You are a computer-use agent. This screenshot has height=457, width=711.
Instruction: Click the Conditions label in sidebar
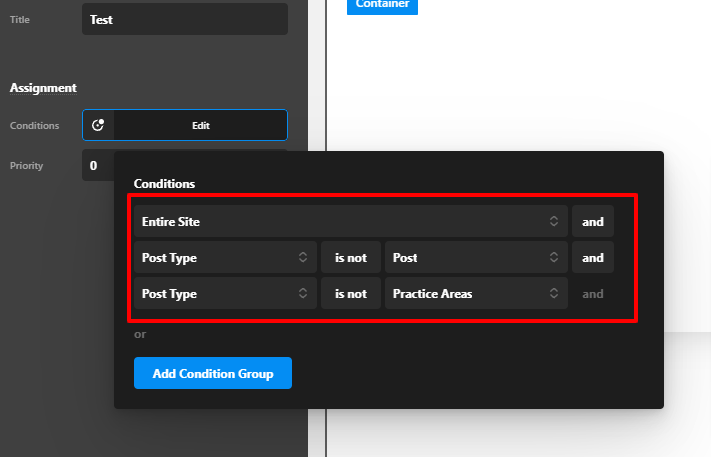[x=34, y=125]
